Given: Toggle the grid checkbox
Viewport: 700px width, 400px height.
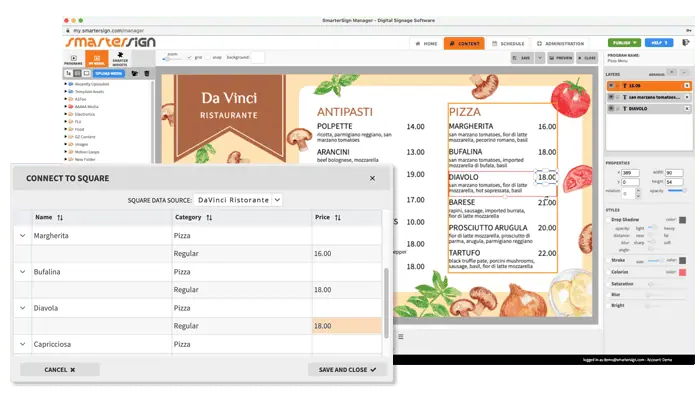Looking at the screenshot, I should [190, 58].
